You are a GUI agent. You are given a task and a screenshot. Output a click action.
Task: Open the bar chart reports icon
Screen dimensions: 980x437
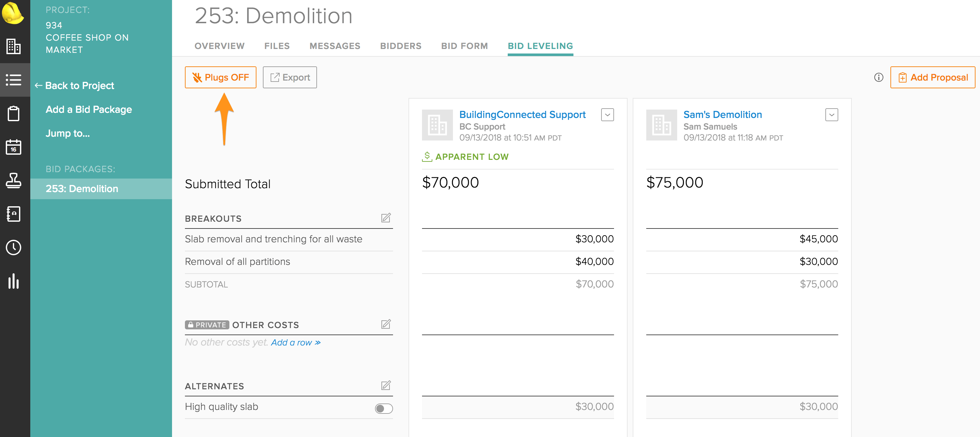point(14,281)
